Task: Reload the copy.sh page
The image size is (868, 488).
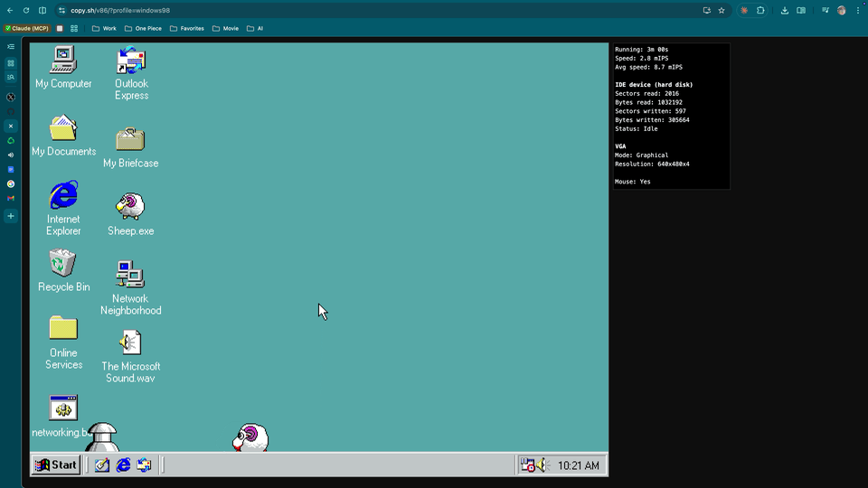Action: [26, 11]
